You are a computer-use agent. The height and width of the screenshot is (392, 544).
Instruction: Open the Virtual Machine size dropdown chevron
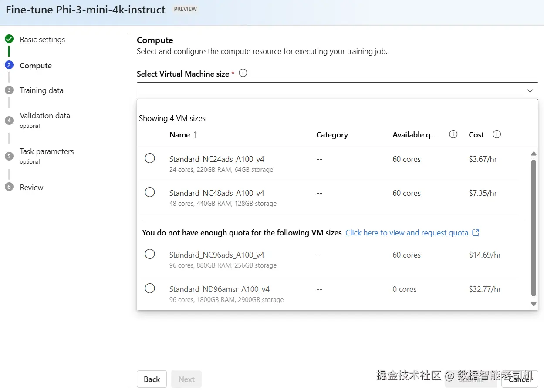pyautogui.click(x=530, y=91)
